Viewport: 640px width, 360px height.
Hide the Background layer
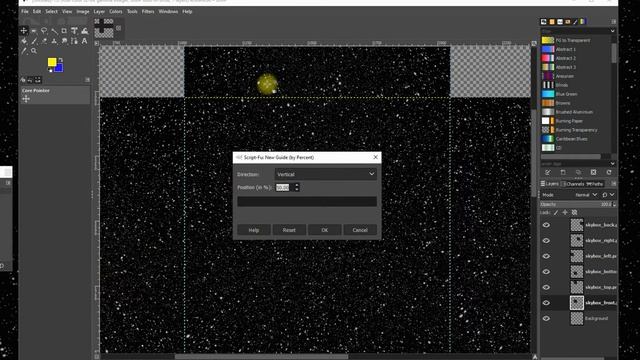coord(546,318)
